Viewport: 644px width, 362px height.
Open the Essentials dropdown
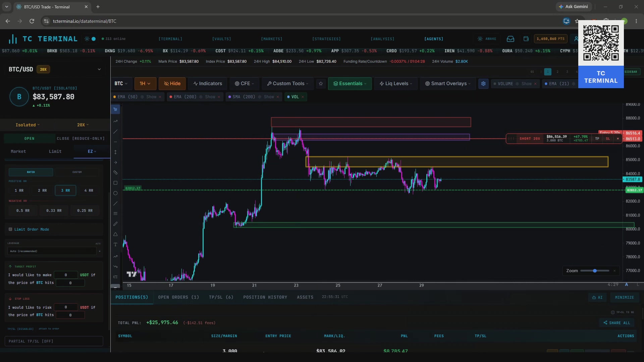(350, 84)
